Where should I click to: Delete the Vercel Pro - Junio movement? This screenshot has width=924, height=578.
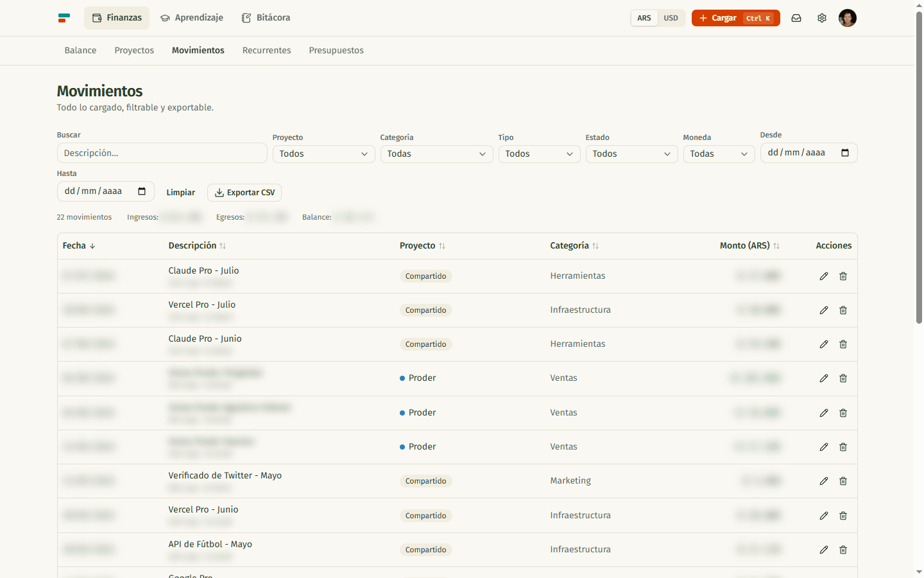843,516
